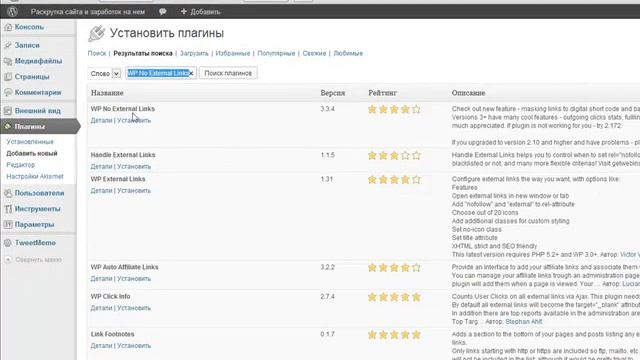The image size is (640, 360).
Task: Open Добавить новый submenu item
Action: 32,153
